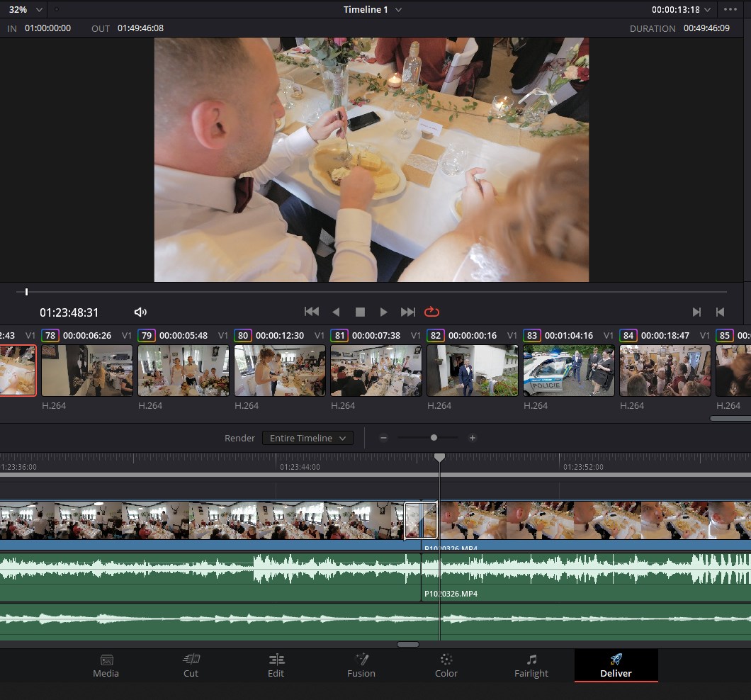Switch to the Cut page
Viewport: 751px width, 700px height.
191,665
